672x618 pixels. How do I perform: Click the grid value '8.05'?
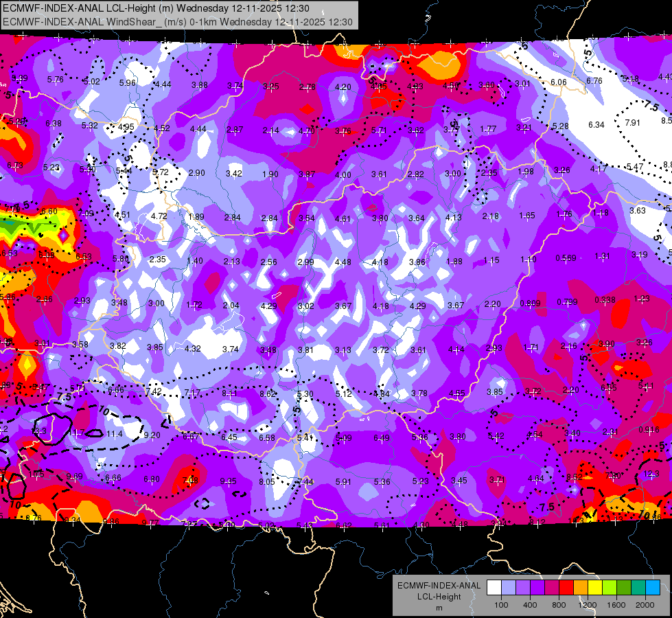click(266, 481)
